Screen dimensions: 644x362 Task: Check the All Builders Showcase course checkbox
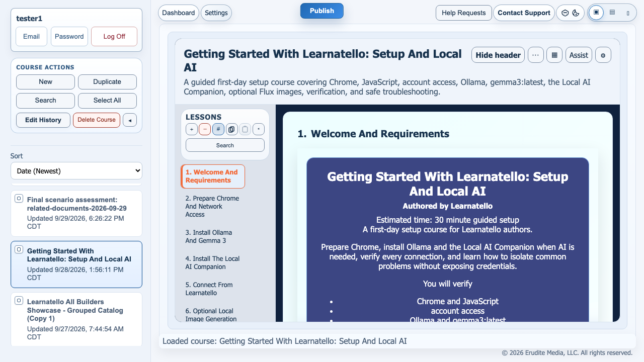(x=19, y=301)
